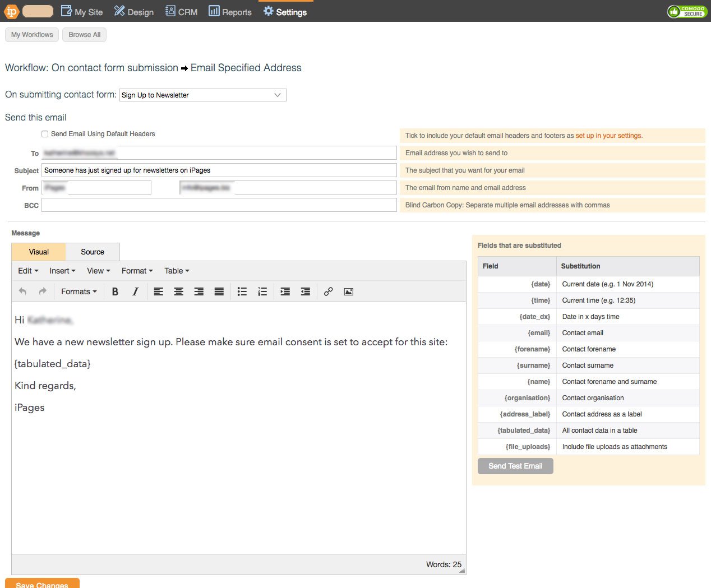This screenshot has width=711, height=588.
Task: Switch to the Source tab
Action: pos(93,252)
